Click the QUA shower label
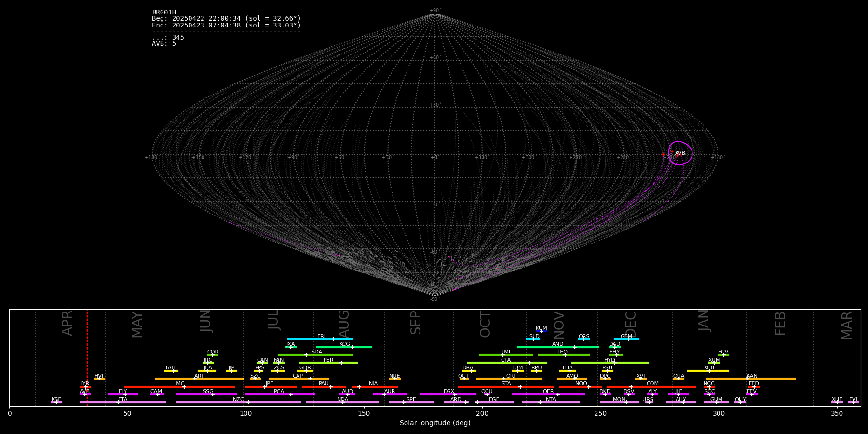868x434 pixels. point(679,376)
